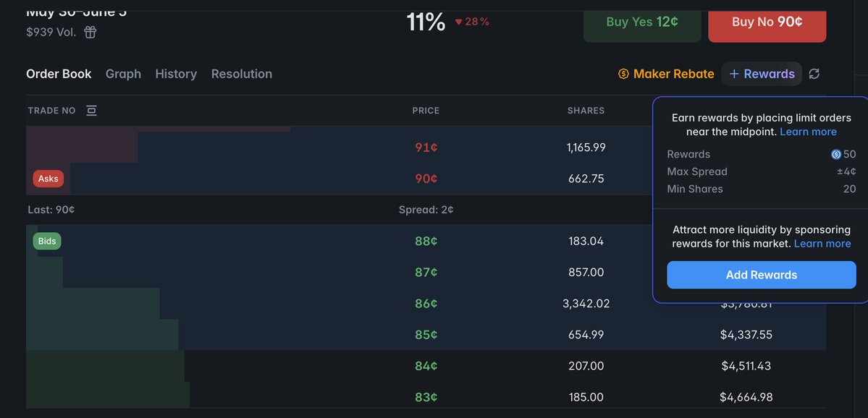868x418 pixels.
Task: View the Resolution tab
Action: pyautogui.click(x=242, y=74)
